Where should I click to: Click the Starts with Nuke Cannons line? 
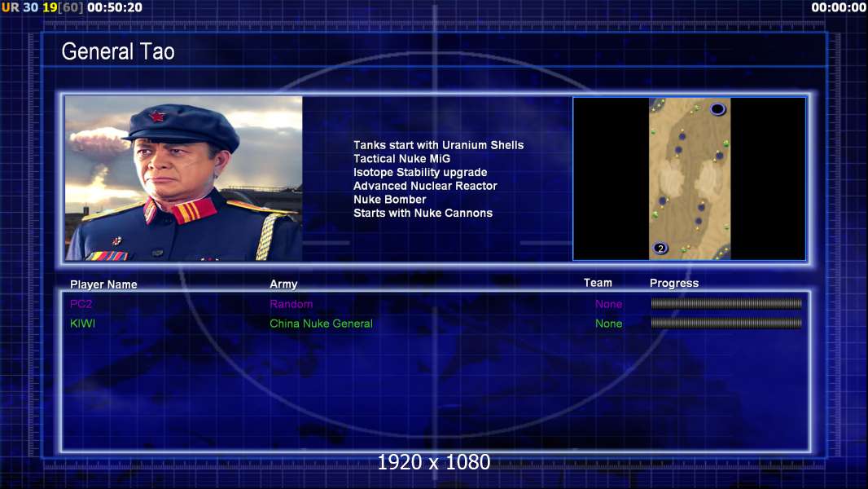[x=423, y=213]
